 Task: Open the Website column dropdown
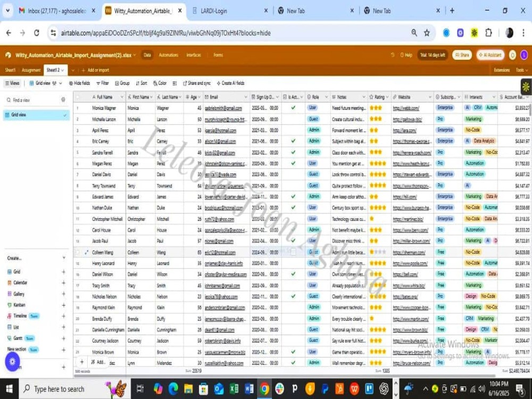430,97
